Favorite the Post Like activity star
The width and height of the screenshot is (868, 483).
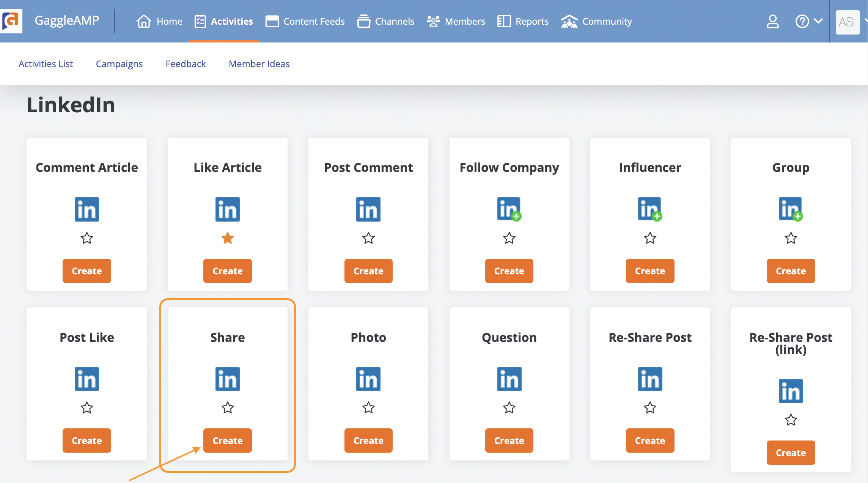click(87, 408)
